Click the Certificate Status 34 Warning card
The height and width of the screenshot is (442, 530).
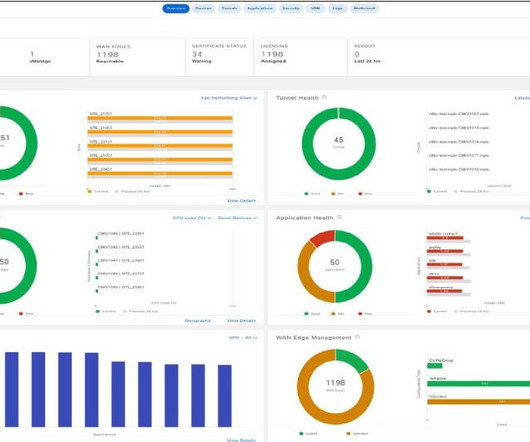pyautogui.click(x=220, y=57)
